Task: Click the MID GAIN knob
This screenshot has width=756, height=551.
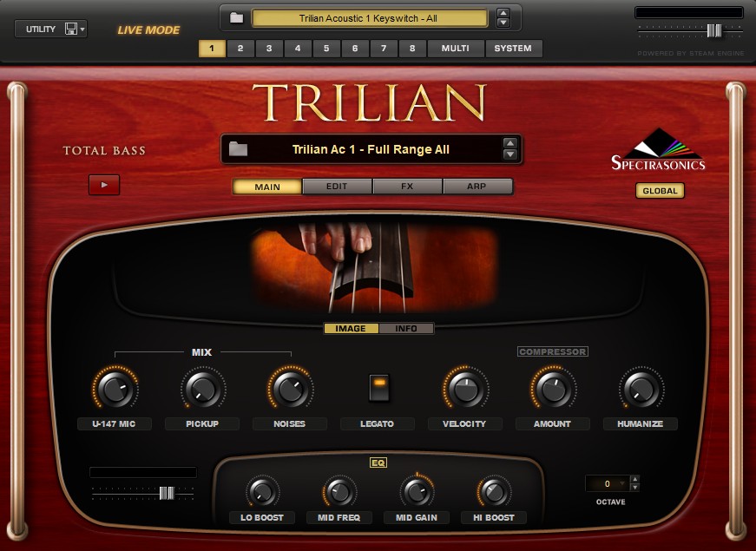Action: pos(417,492)
